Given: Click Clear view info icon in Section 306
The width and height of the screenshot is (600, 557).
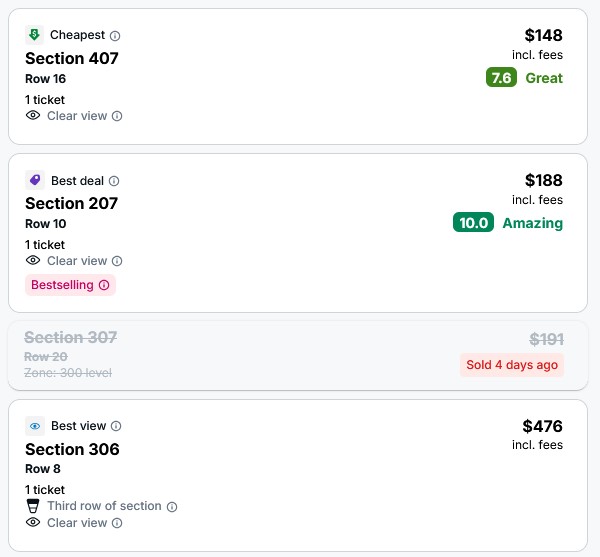Looking at the screenshot, I should [x=117, y=523].
